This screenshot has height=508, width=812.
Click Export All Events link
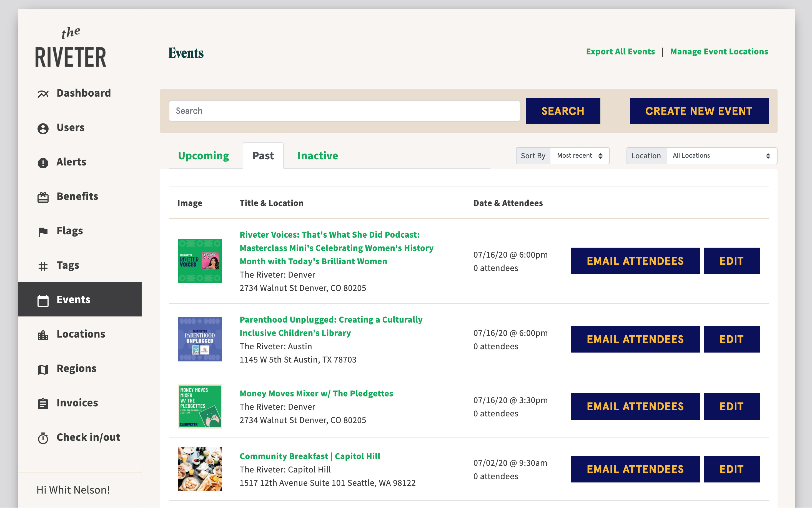(620, 51)
